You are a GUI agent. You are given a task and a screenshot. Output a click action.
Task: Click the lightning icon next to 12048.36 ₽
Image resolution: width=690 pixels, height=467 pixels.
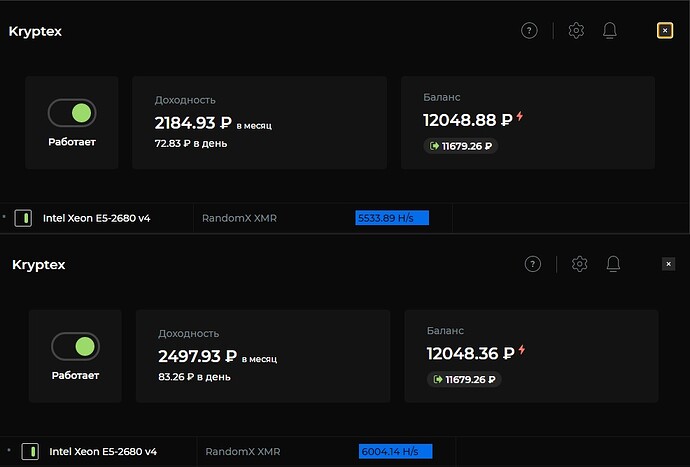pyautogui.click(x=522, y=349)
